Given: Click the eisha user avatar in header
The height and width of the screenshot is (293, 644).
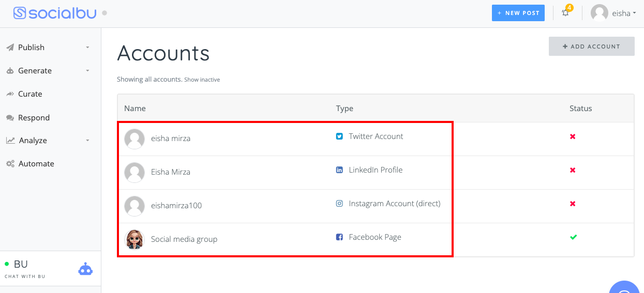Looking at the screenshot, I should click(599, 13).
